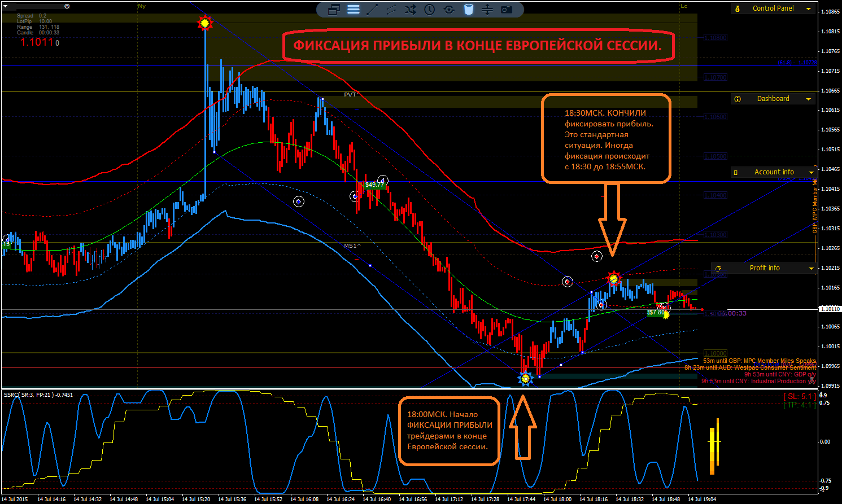Select the trend line drawing tool
The image size is (842, 504).
point(372,10)
